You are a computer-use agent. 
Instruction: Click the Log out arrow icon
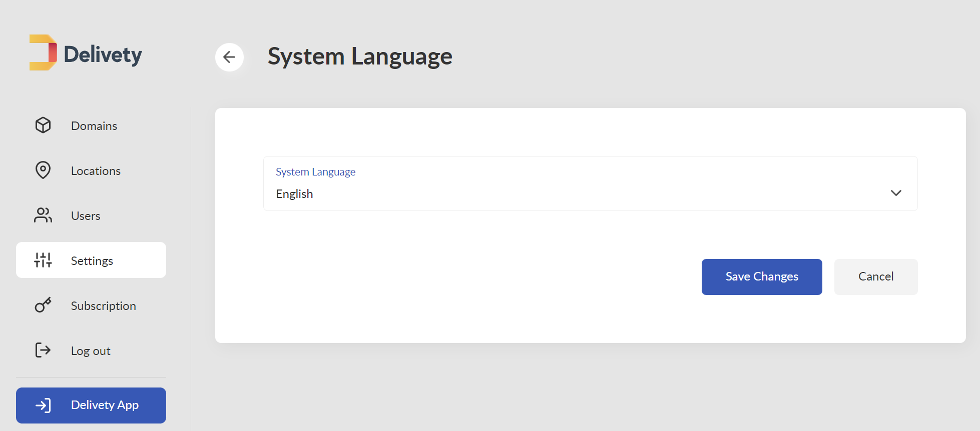coord(43,350)
